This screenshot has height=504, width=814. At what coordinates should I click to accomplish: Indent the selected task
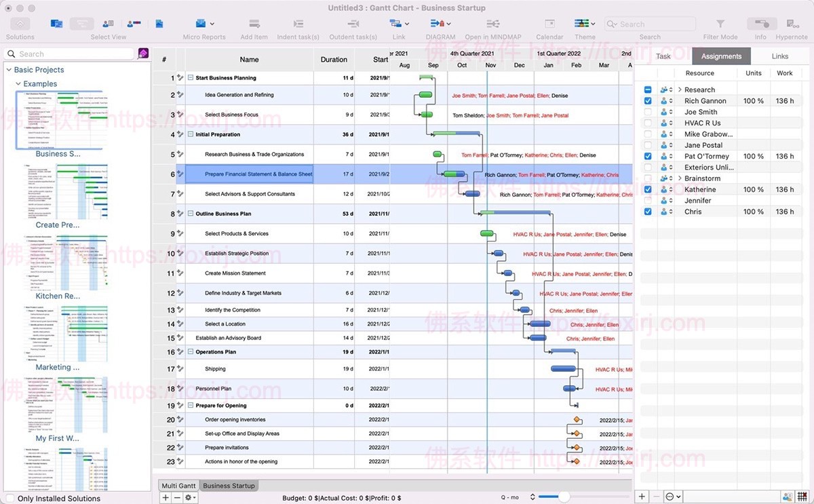click(x=298, y=22)
